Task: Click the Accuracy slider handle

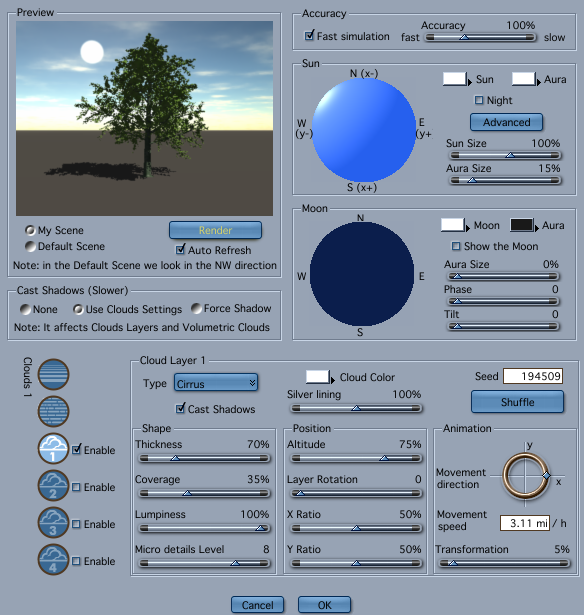Action: click(x=464, y=37)
